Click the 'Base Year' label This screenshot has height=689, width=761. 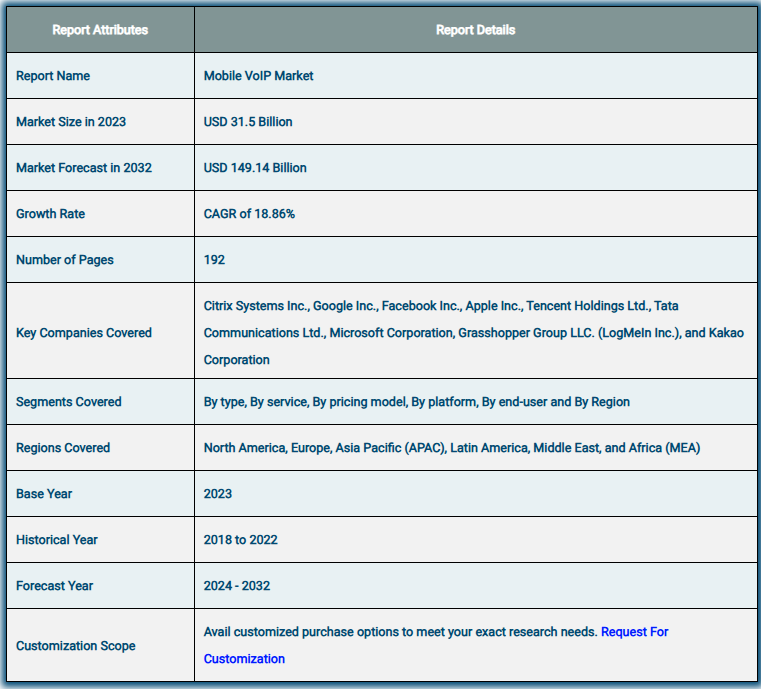44,494
